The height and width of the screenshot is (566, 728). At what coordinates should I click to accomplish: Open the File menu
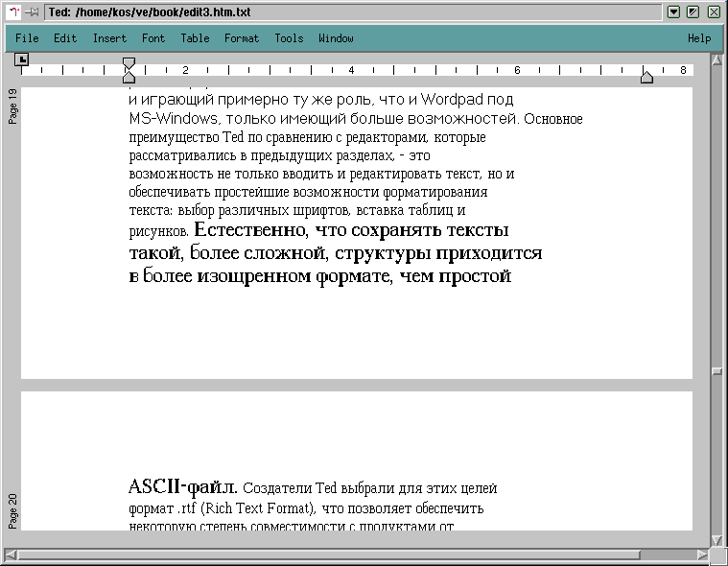tap(27, 38)
